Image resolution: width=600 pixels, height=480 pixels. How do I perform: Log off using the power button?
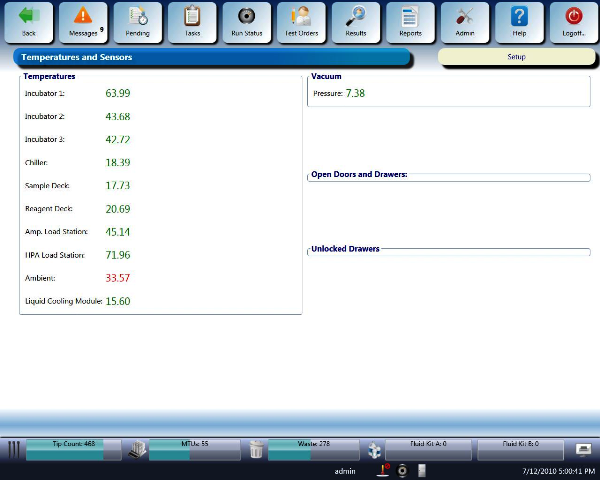coord(573,22)
